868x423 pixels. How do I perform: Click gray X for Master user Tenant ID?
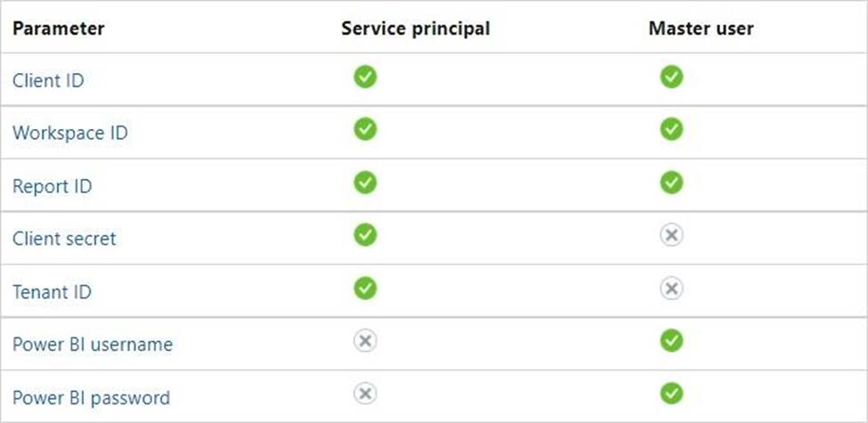(x=671, y=288)
